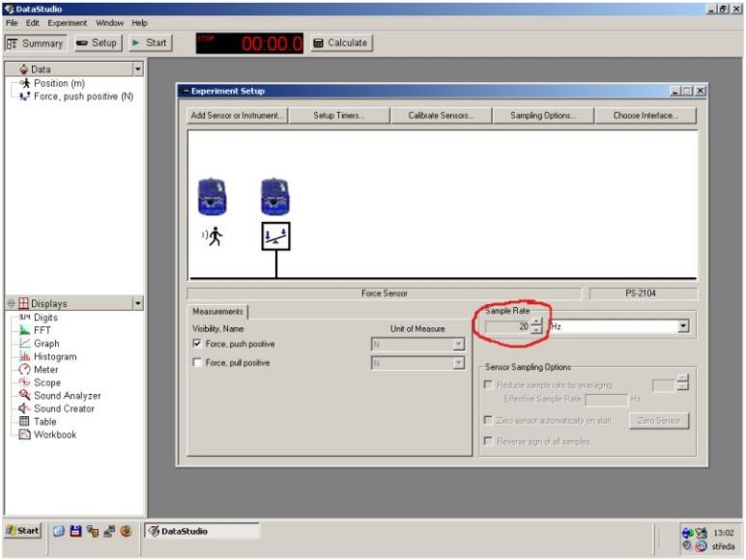Select the motion sensor walking icon
Image resolution: width=746 pixels, height=560 pixels.
(213, 237)
